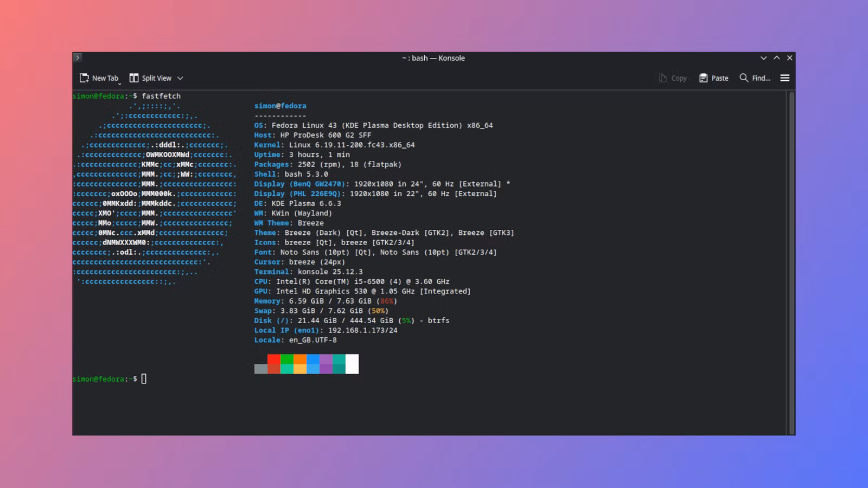Click the New Tab split-page icon
Viewport: 868px width, 488px height.
coord(84,78)
